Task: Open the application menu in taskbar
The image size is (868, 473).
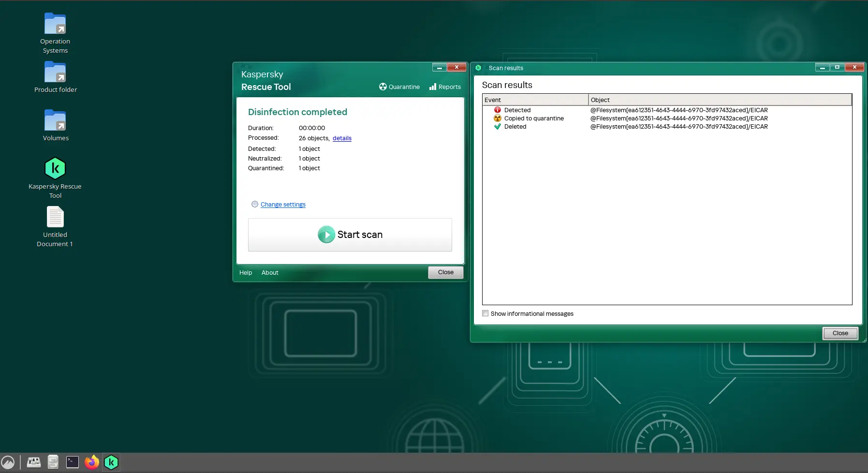Action: coord(8,462)
